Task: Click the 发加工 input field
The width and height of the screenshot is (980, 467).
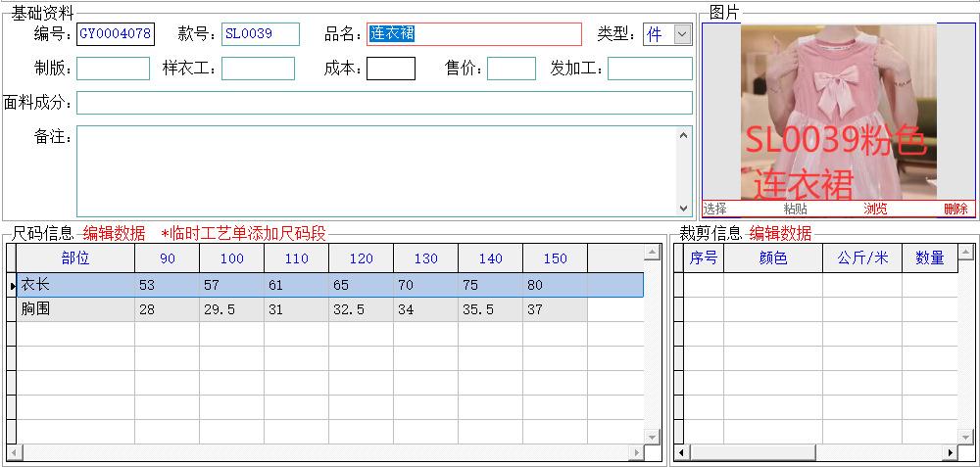Action: click(650, 69)
